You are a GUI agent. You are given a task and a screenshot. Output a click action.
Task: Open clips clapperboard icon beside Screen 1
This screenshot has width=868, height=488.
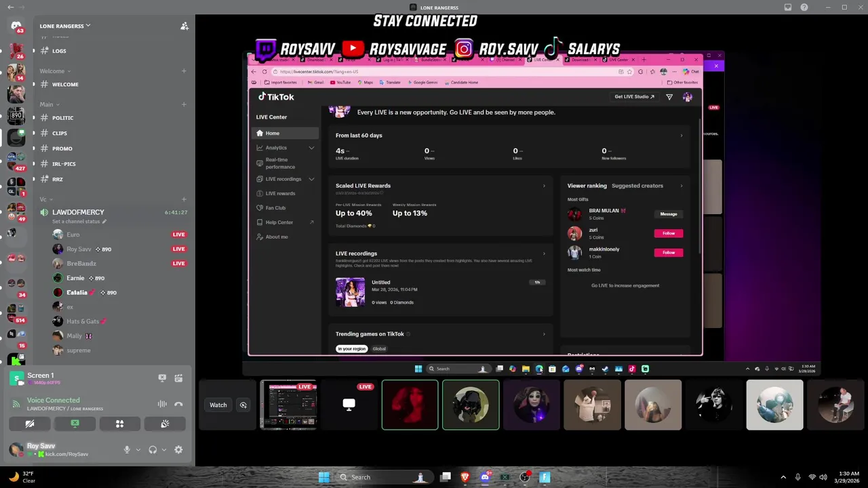click(x=178, y=378)
